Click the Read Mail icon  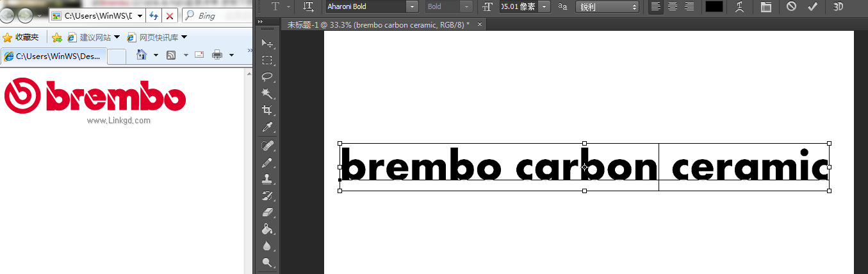click(199, 55)
